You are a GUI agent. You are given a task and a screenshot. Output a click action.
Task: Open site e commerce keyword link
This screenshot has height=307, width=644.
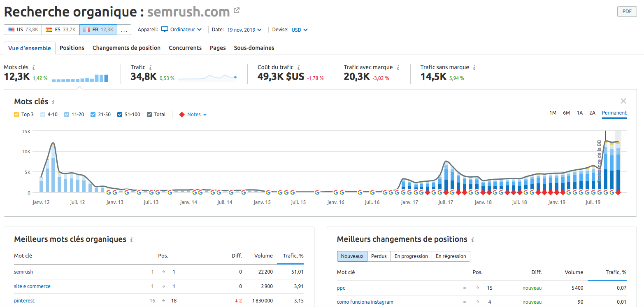(33, 286)
